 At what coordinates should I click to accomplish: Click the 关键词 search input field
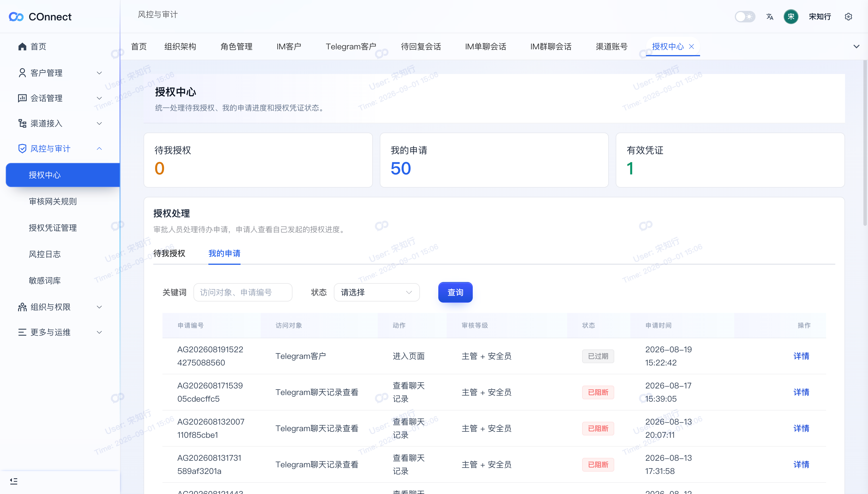click(x=243, y=292)
